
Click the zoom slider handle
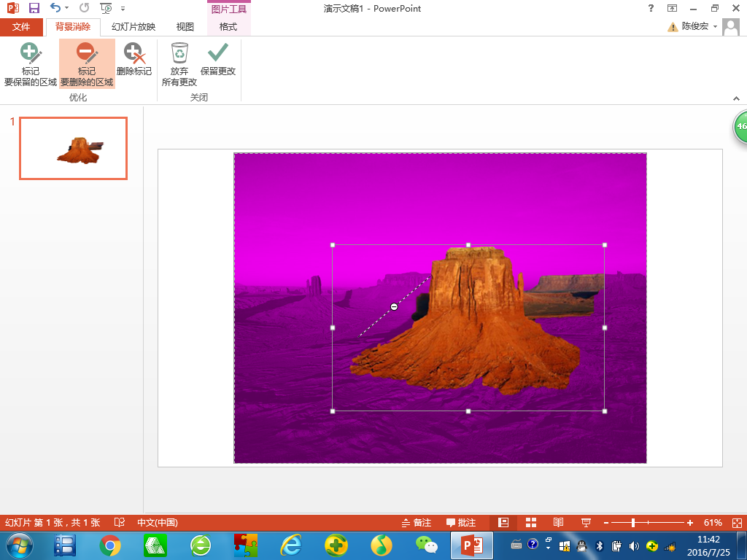[x=633, y=523]
